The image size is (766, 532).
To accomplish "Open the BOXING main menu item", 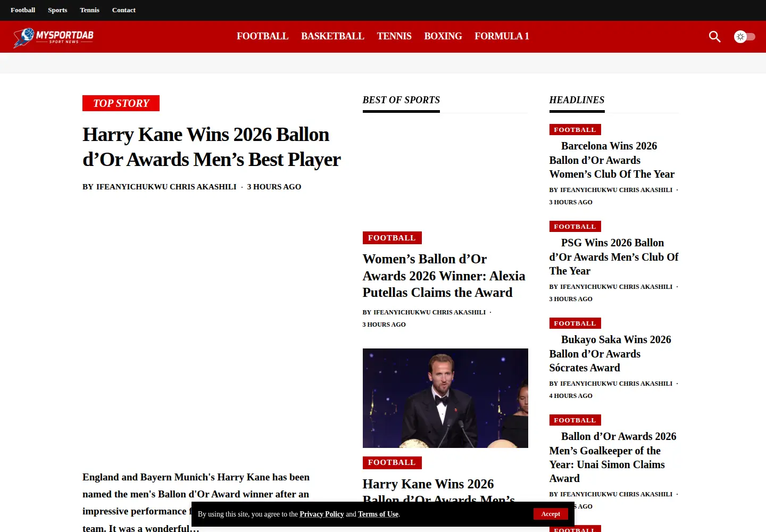I will 443,36.
